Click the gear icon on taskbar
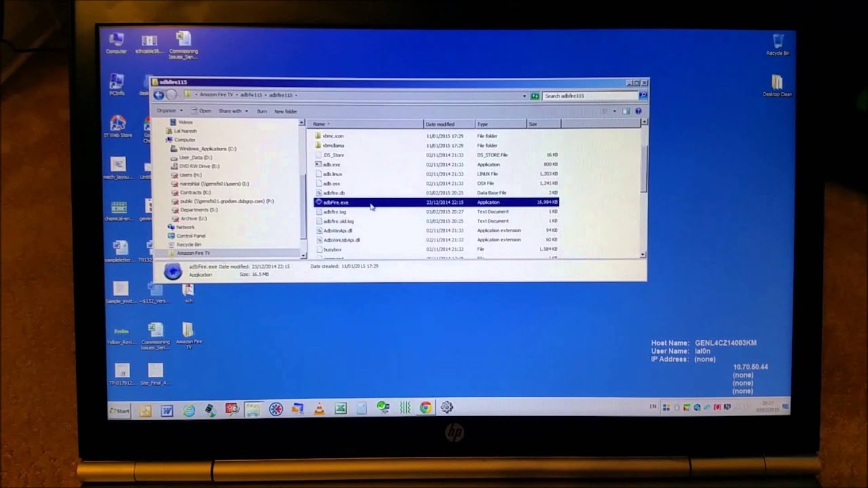868x488 pixels. coord(446,407)
